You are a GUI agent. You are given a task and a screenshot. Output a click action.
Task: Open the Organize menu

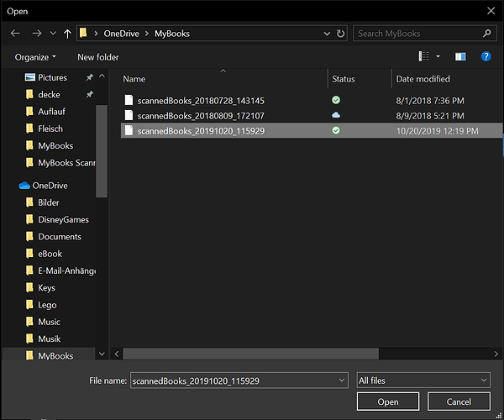[x=35, y=57]
